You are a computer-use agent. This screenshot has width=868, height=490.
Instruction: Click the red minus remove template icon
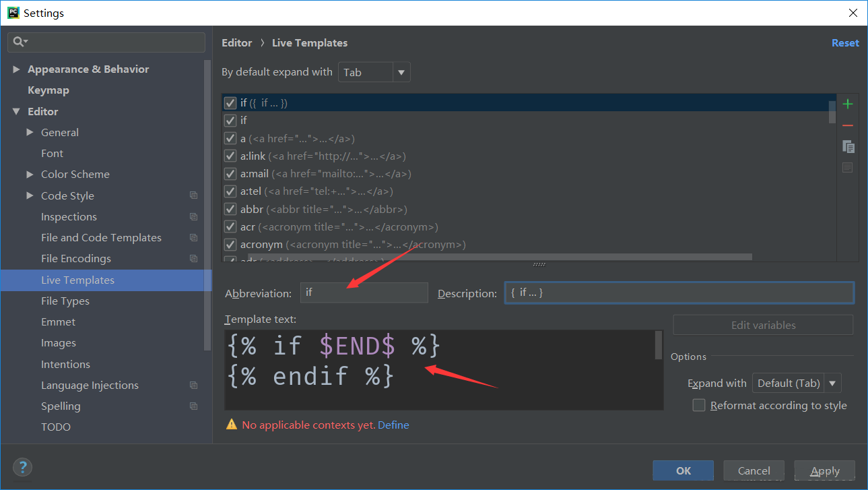click(x=848, y=125)
